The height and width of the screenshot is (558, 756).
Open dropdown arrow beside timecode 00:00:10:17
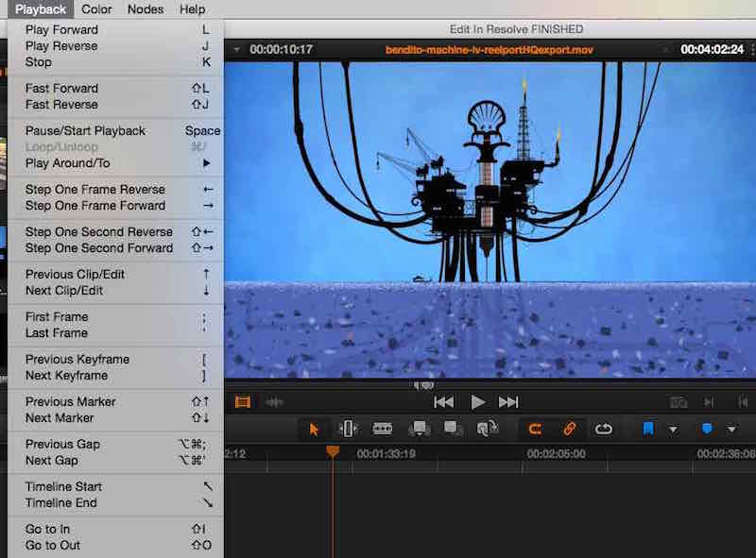tap(237, 49)
